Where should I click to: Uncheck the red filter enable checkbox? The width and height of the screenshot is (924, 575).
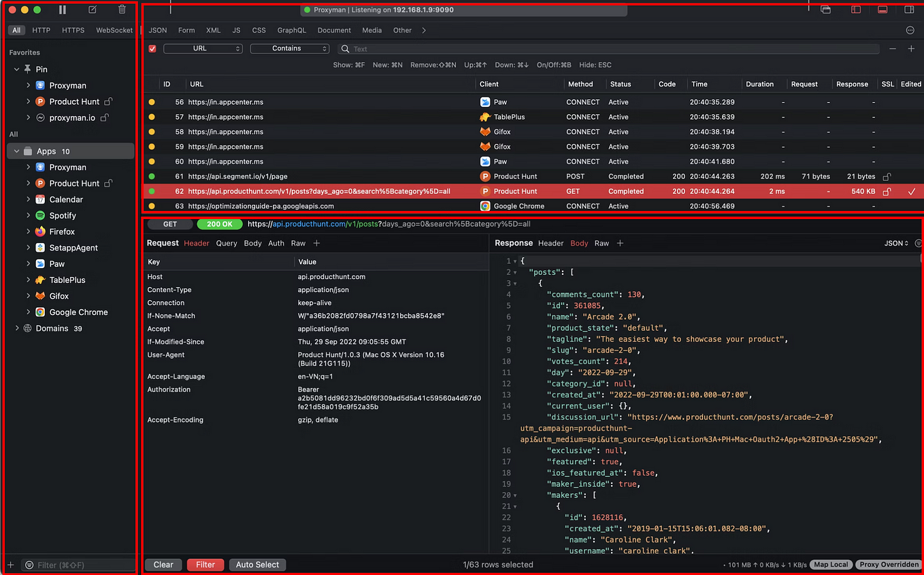point(152,49)
